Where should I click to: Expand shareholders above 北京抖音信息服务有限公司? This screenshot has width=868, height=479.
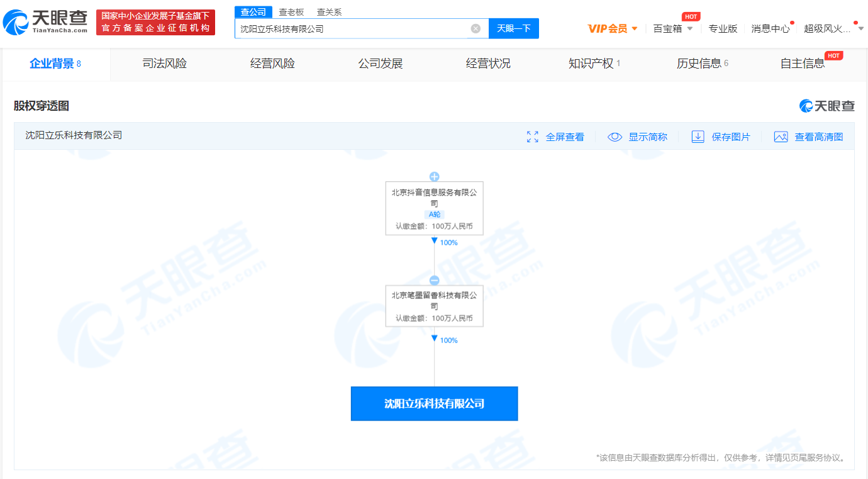pos(434,177)
